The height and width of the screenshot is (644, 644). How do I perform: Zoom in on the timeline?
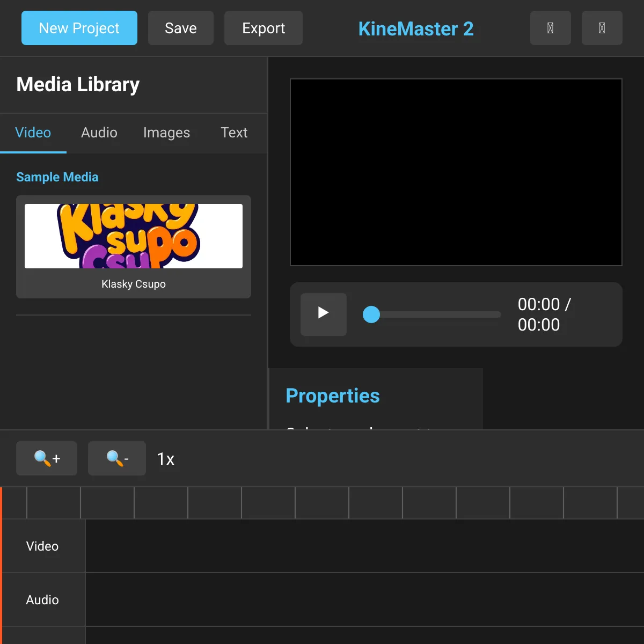[47, 458]
